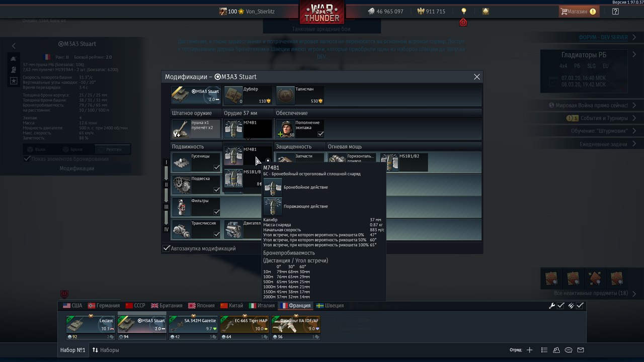Toggle the Пополнение экипажа checkbox
The height and width of the screenshot is (362, 644).
(x=320, y=134)
